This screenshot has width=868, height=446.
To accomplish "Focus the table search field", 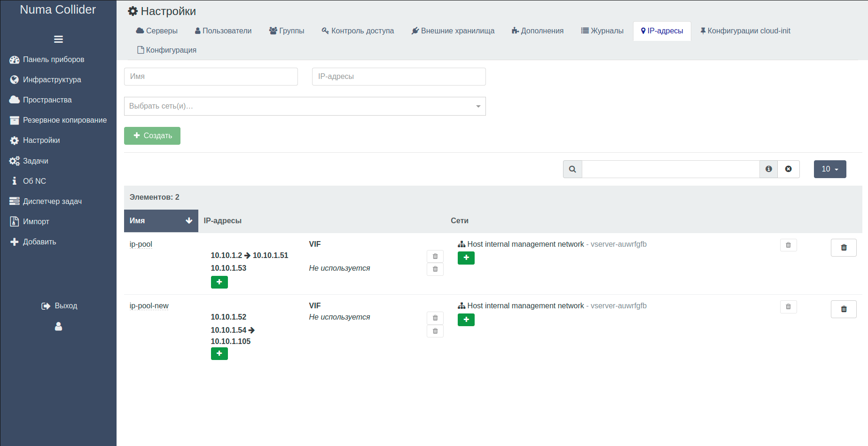I will pyautogui.click(x=671, y=169).
